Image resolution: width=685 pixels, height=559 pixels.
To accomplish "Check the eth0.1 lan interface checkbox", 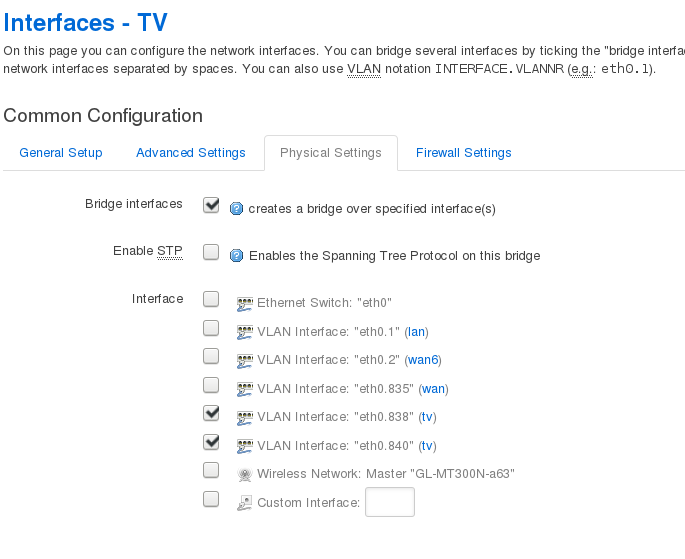I will (211, 327).
